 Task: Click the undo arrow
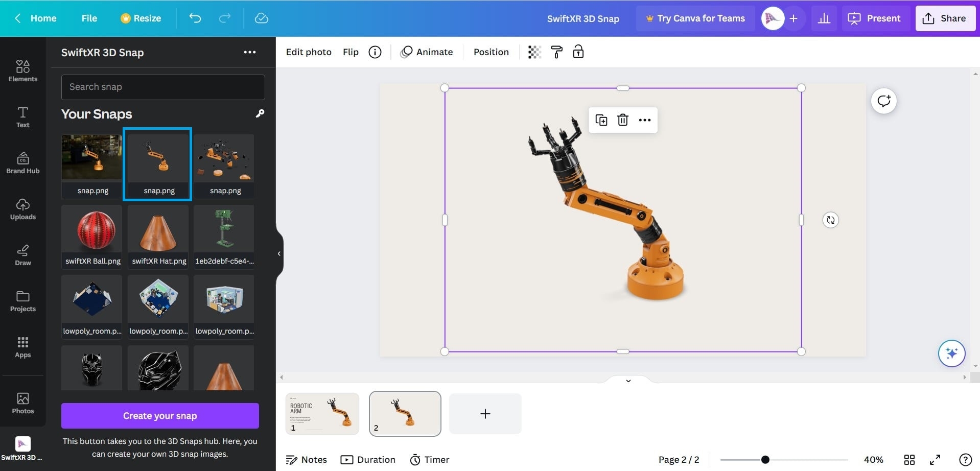pyautogui.click(x=195, y=18)
